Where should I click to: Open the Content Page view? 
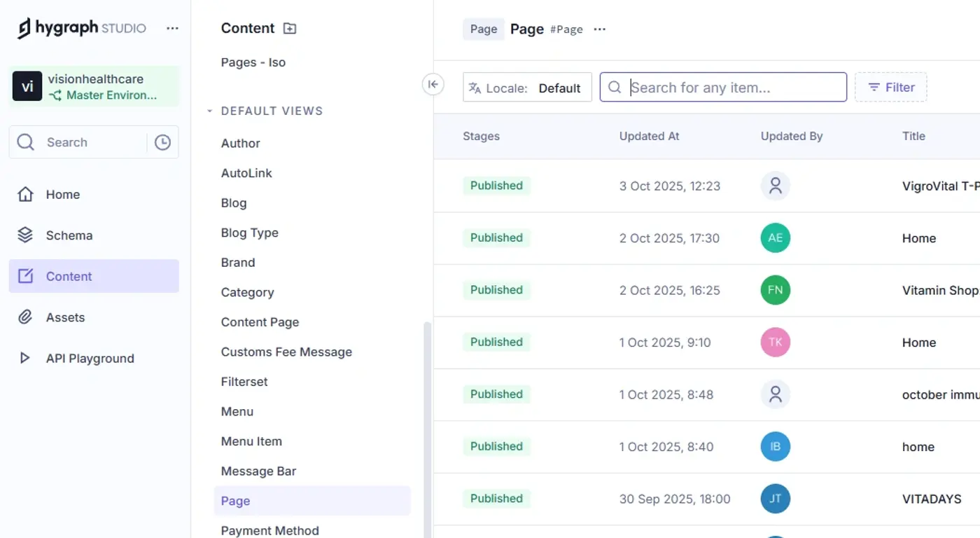pos(260,322)
